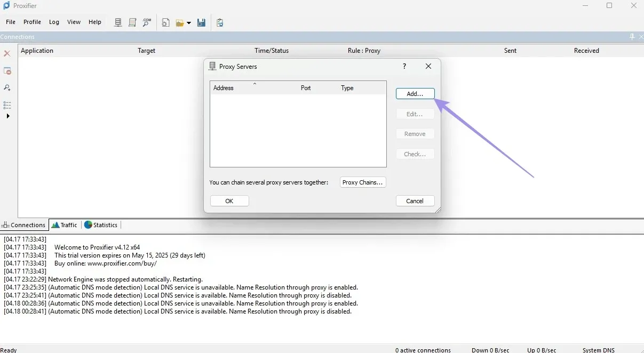Open the Proxification Rules toolbar icon

132,22
